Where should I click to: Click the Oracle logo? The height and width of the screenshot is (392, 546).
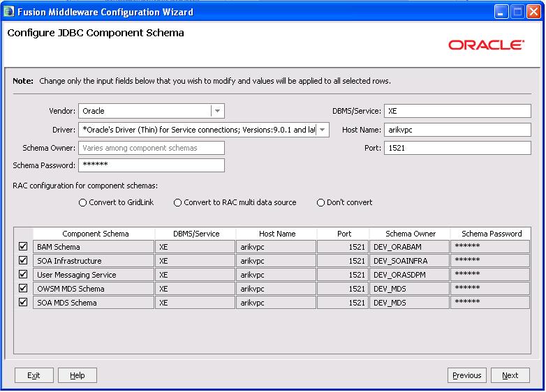click(487, 45)
